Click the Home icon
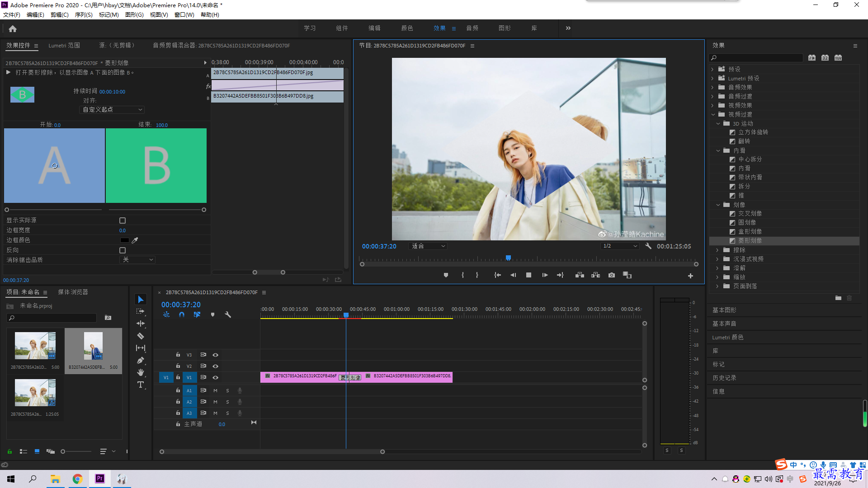Image resolution: width=868 pixels, height=488 pixels. [13, 28]
